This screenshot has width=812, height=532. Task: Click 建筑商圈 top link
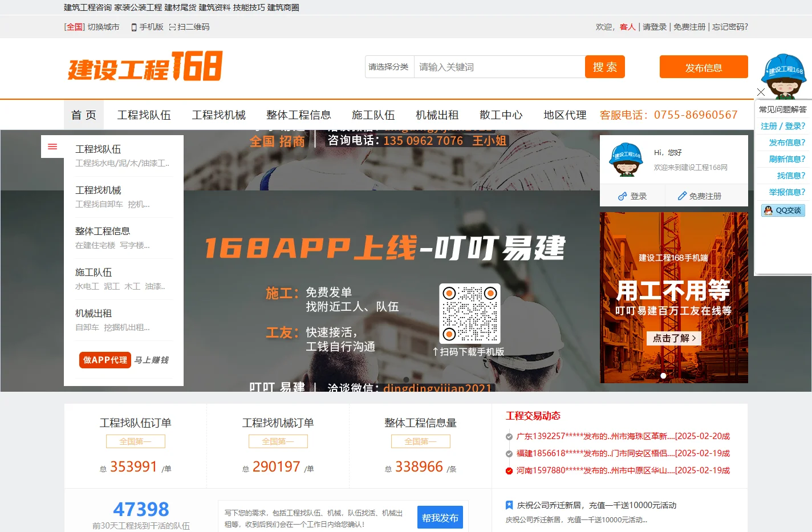pos(283,7)
